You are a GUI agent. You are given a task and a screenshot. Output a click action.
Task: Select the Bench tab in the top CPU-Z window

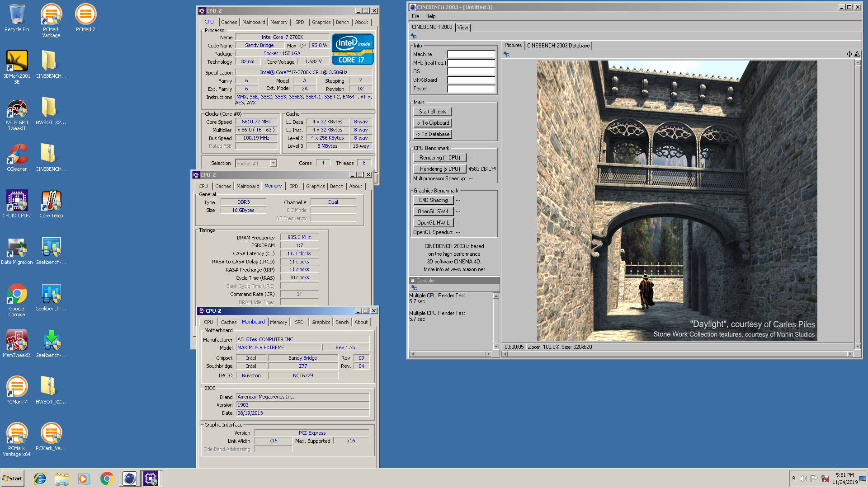343,22
